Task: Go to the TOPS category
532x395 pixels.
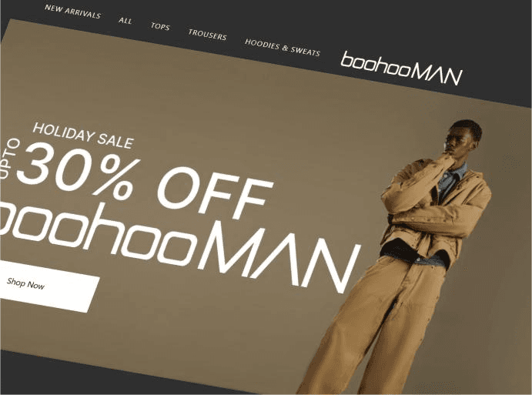Action: 160,26
